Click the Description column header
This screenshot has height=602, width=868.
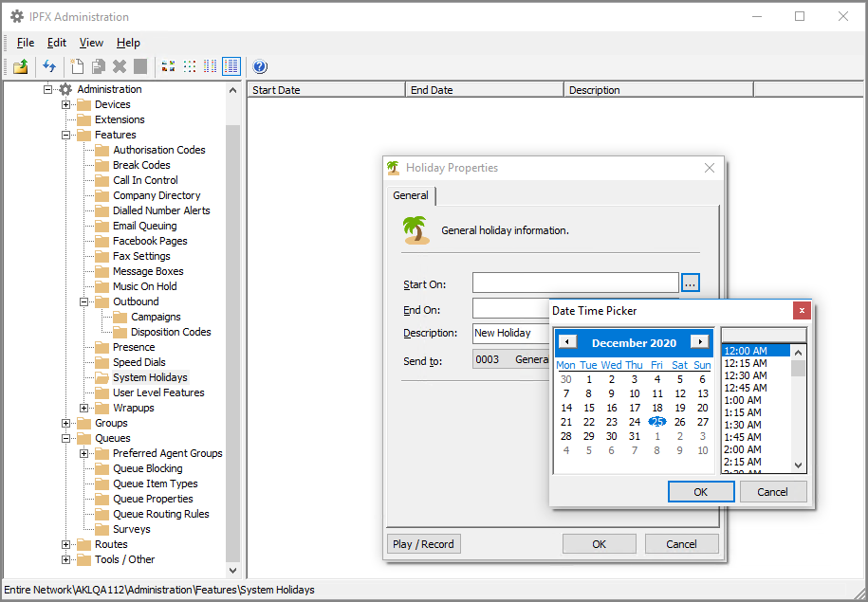tap(658, 90)
